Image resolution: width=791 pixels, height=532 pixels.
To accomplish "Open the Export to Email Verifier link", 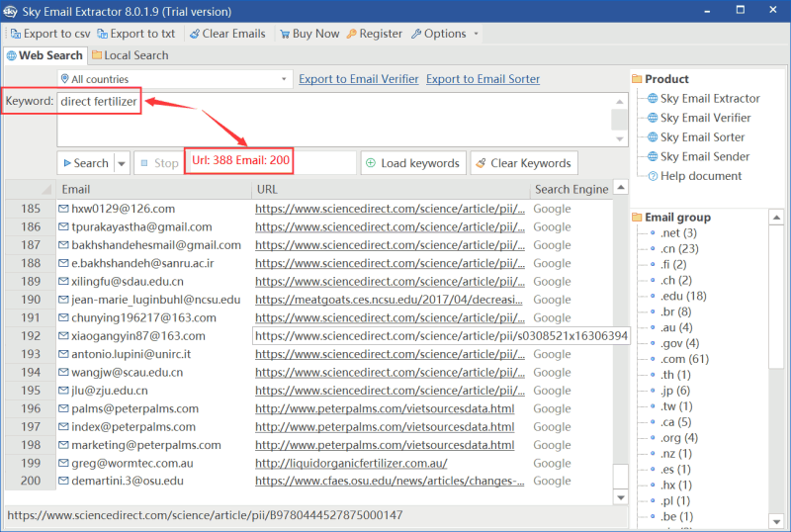I will point(359,79).
